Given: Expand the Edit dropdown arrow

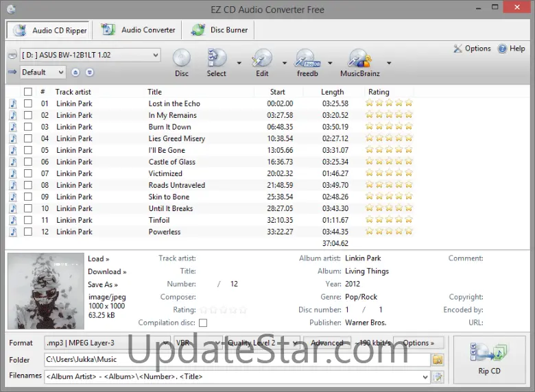Looking at the screenshot, I should [x=284, y=63].
